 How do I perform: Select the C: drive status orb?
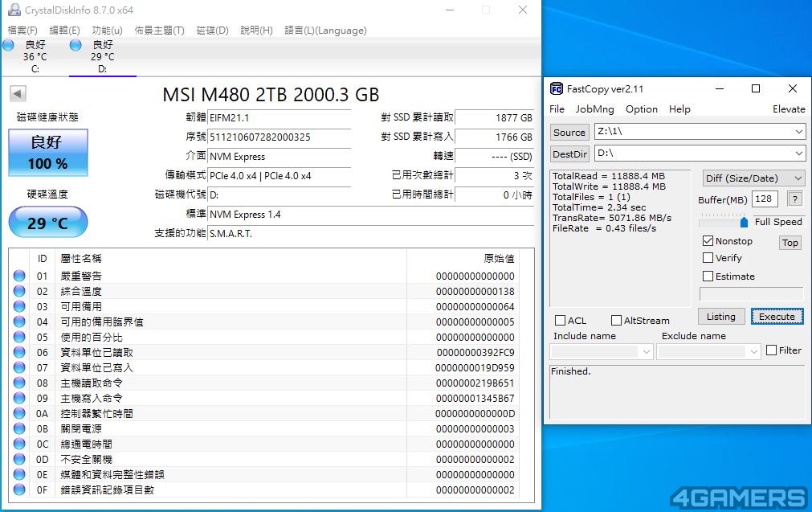pyautogui.click(x=8, y=45)
